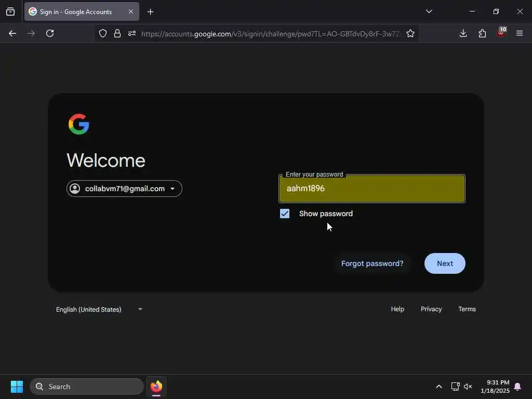Open the list all tabs chevron
532x399 pixels.
pyautogui.click(x=429, y=11)
